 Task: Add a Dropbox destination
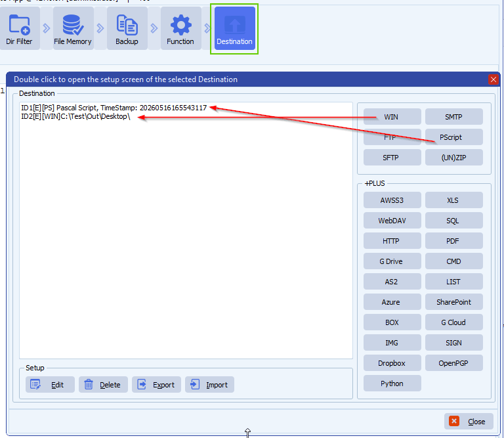click(392, 363)
